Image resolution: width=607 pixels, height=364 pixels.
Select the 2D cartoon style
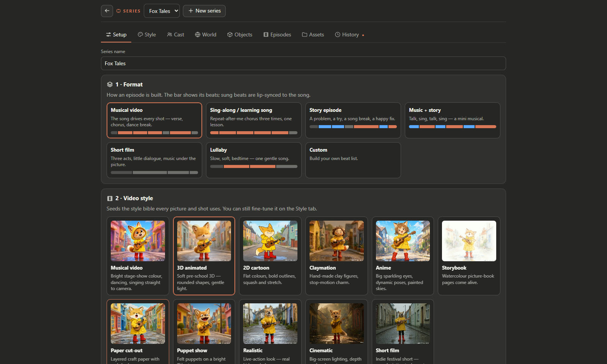point(270,256)
